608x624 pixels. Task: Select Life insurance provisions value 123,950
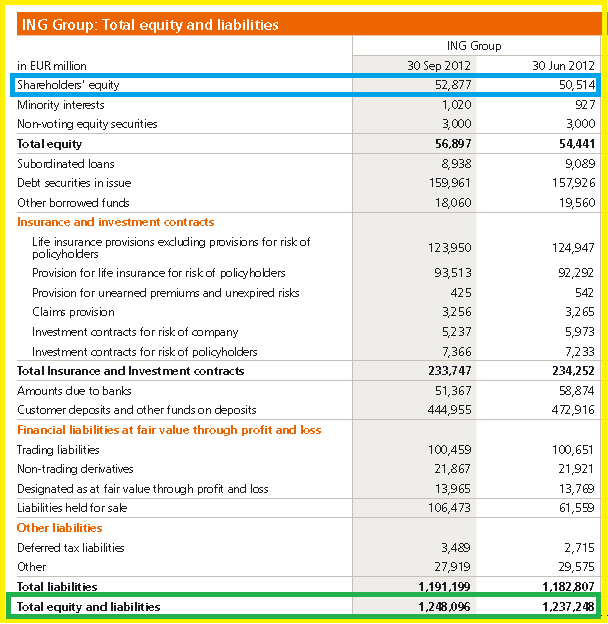tap(450, 248)
